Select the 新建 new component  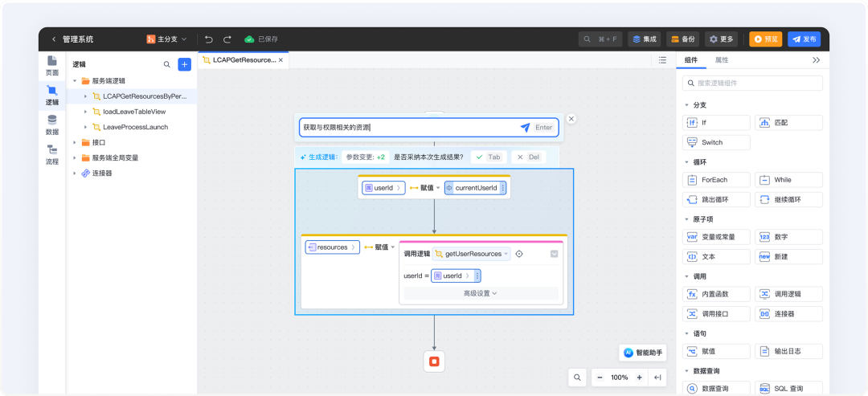(x=789, y=257)
